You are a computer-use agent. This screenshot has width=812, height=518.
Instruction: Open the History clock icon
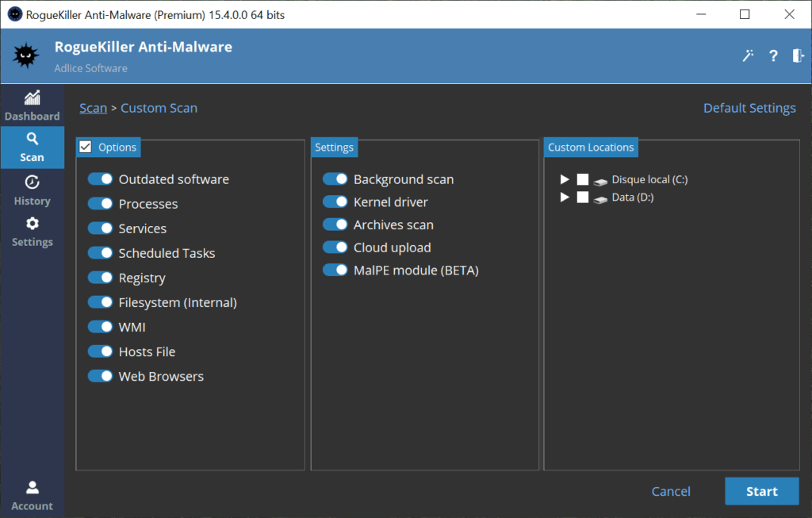[32, 182]
